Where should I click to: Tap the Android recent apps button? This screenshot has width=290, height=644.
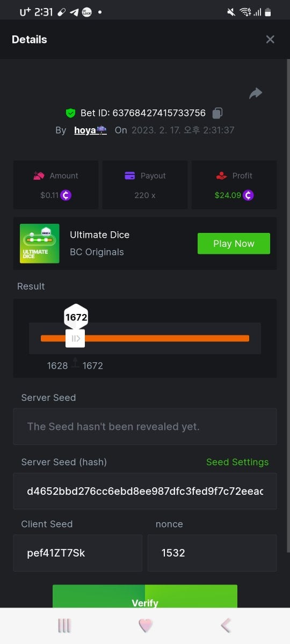pos(64,626)
